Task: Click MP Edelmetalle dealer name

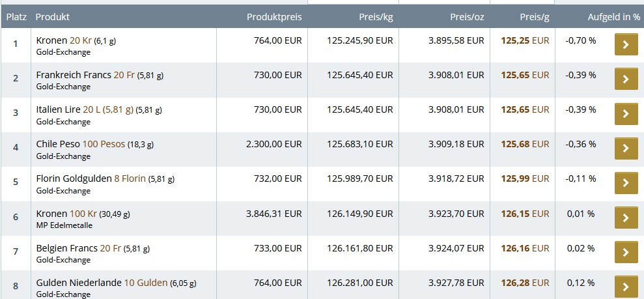Action: (64, 225)
